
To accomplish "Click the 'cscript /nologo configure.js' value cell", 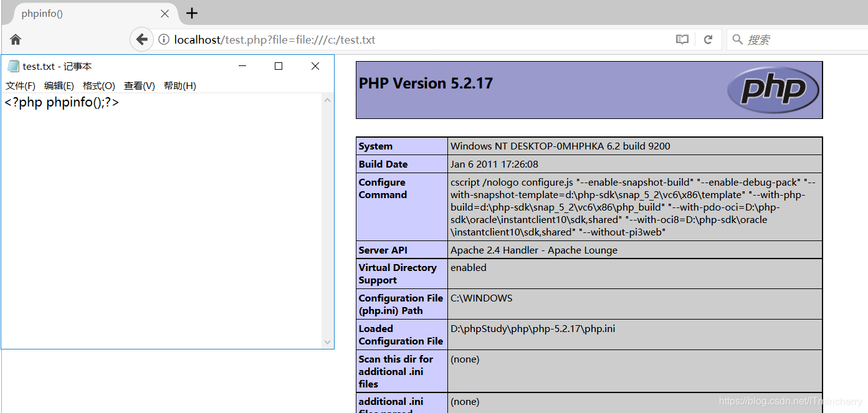I will click(635, 207).
